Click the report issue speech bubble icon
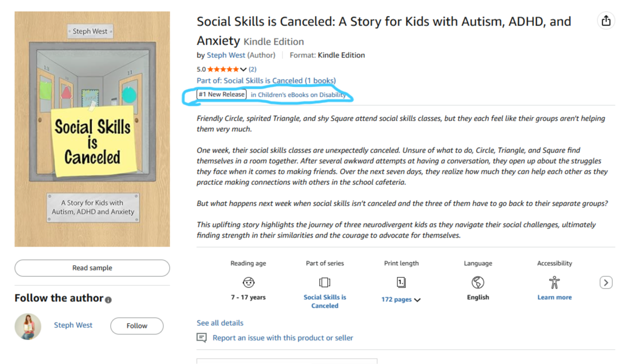The width and height of the screenshot is (624, 364). (202, 337)
